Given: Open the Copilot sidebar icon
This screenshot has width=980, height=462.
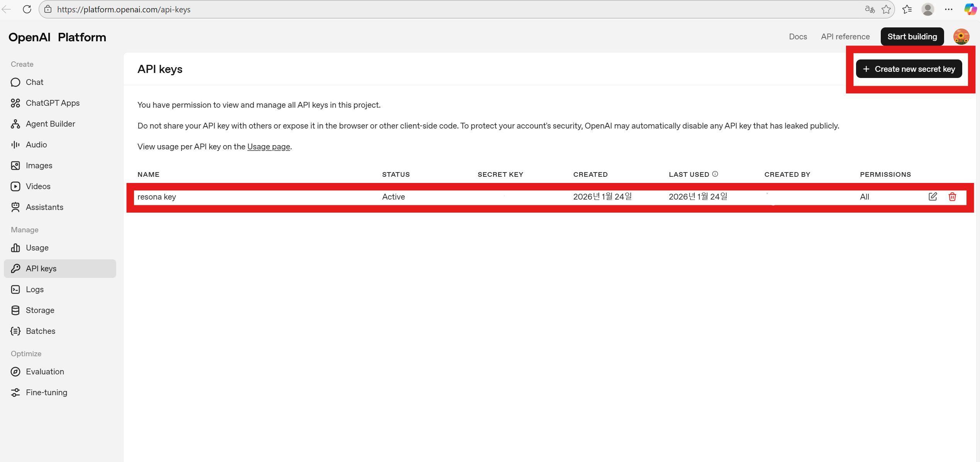Looking at the screenshot, I should pyautogui.click(x=971, y=9).
